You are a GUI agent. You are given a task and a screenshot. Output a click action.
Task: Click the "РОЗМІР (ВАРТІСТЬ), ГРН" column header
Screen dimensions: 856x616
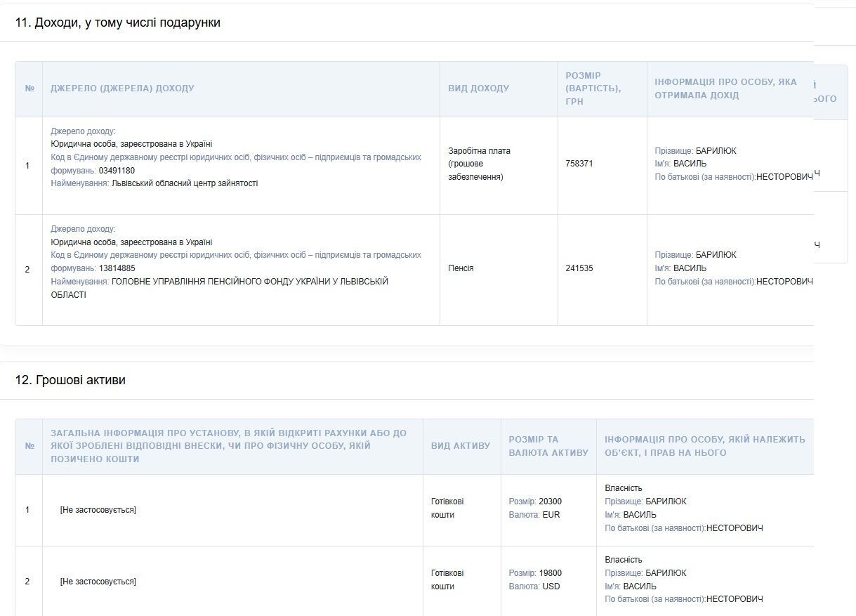(593, 89)
